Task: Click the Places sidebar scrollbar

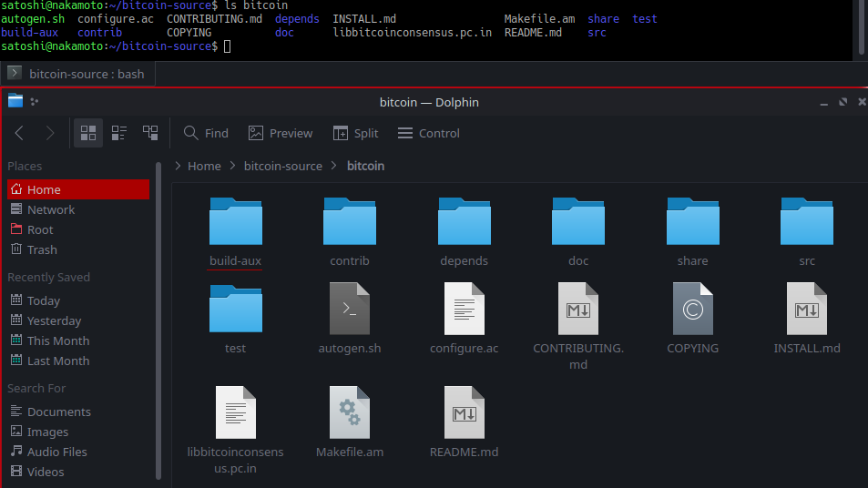Action: 158,320
